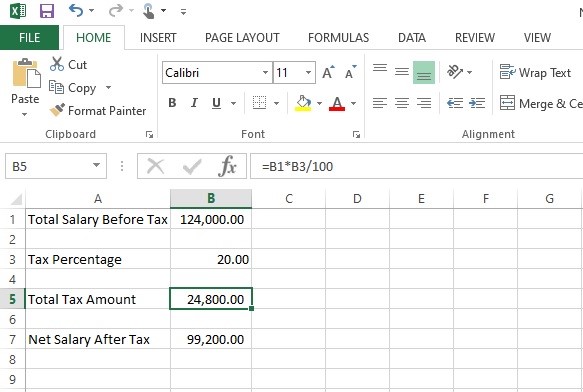
Task: Open underline style dropdown arrow
Action: (233, 103)
